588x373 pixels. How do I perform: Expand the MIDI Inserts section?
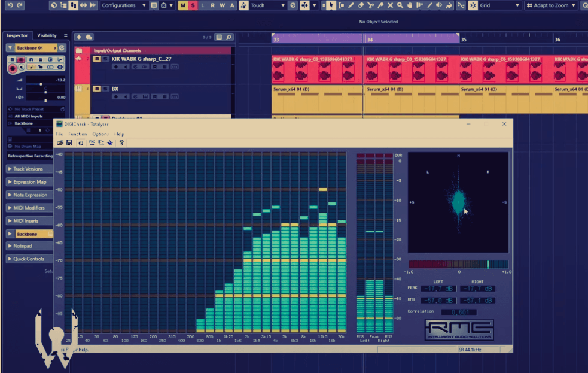tap(29, 221)
